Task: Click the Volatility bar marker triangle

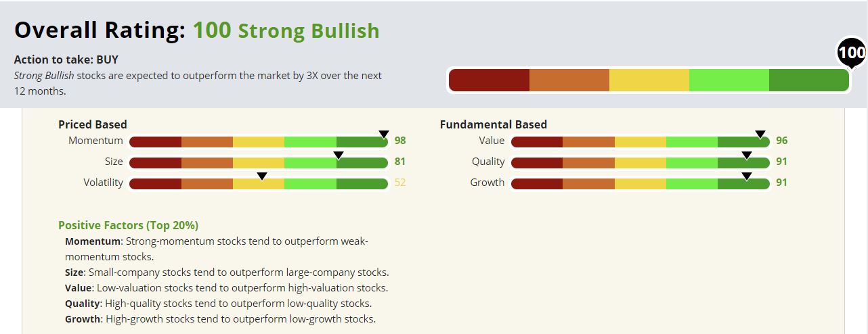Action: point(262,176)
